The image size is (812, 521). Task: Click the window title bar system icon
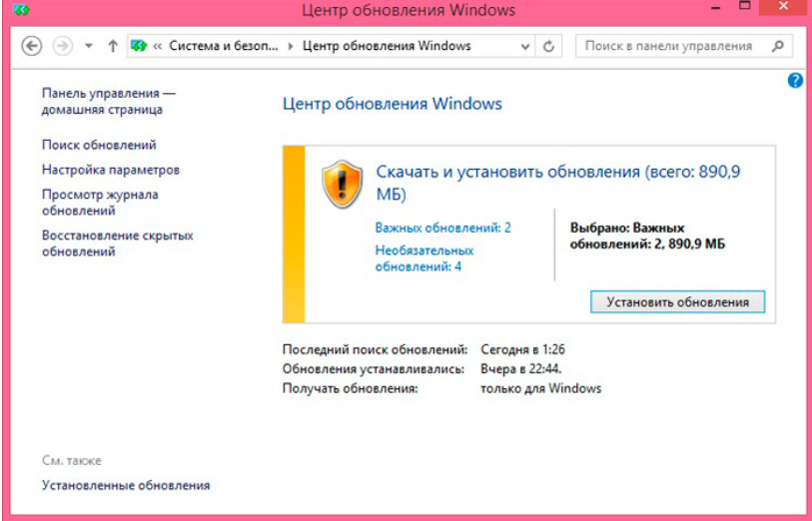(21, 9)
